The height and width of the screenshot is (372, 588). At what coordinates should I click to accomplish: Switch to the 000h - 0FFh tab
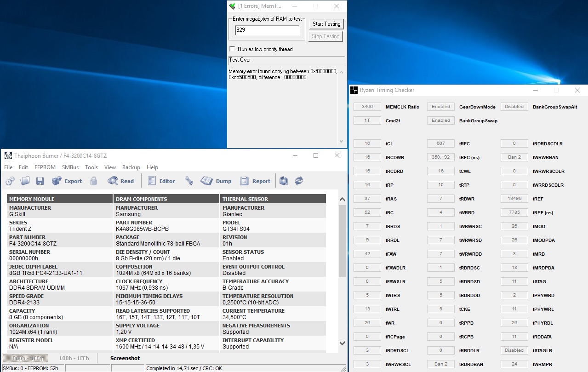[26, 358]
